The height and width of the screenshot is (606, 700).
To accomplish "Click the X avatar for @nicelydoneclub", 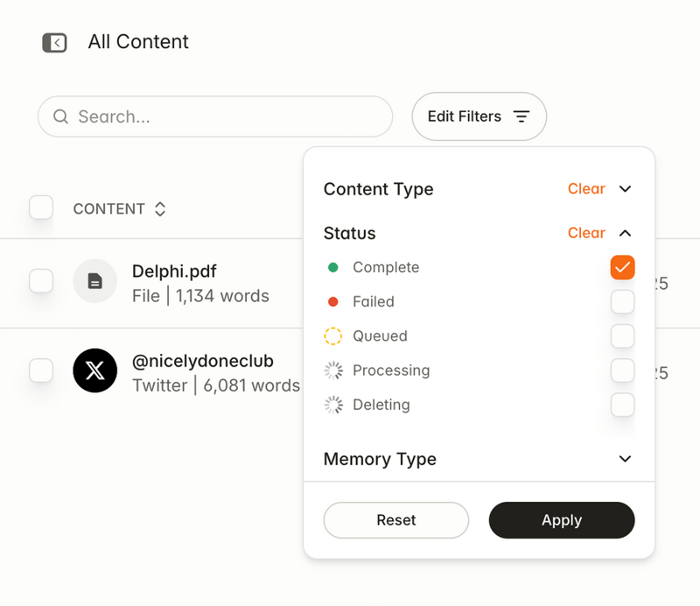I will click(x=95, y=370).
